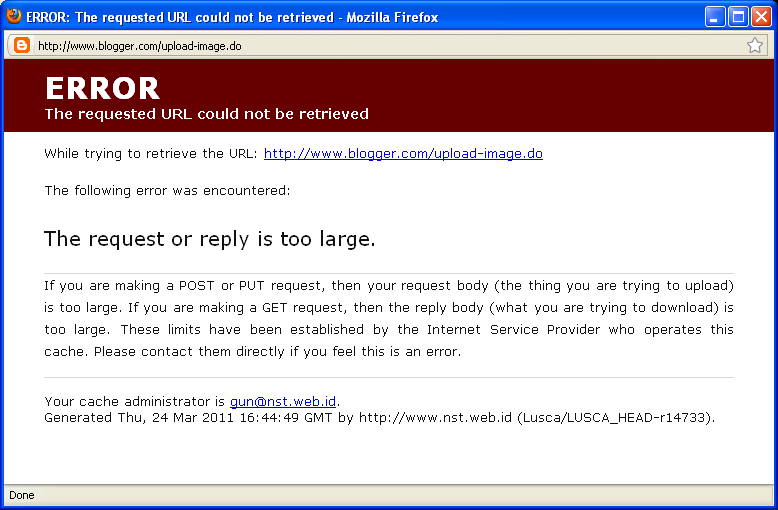Click the paragraph starting 'If you are making a POST'
This screenshot has height=510, width=778.
click(x=389, y=319)
